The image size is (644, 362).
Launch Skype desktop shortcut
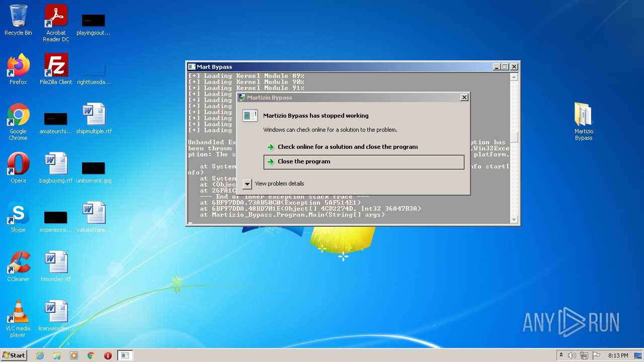[x=18, y=217]
